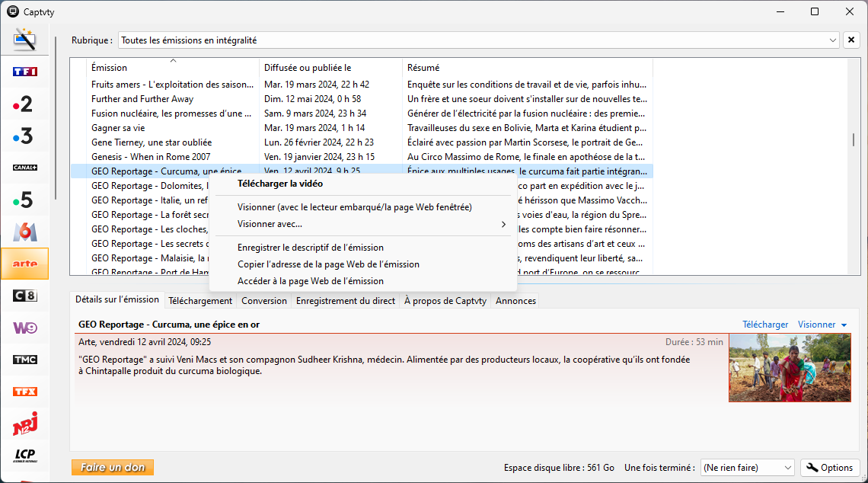This screenshot has height=483, width=868.
Task: Select the TFX channel logo
Action: pos(25,392)
